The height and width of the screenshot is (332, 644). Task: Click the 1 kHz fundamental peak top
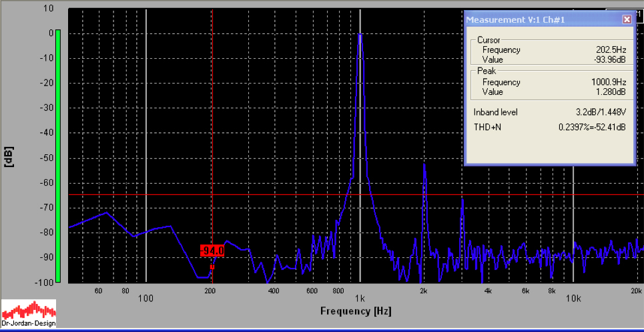360,35
